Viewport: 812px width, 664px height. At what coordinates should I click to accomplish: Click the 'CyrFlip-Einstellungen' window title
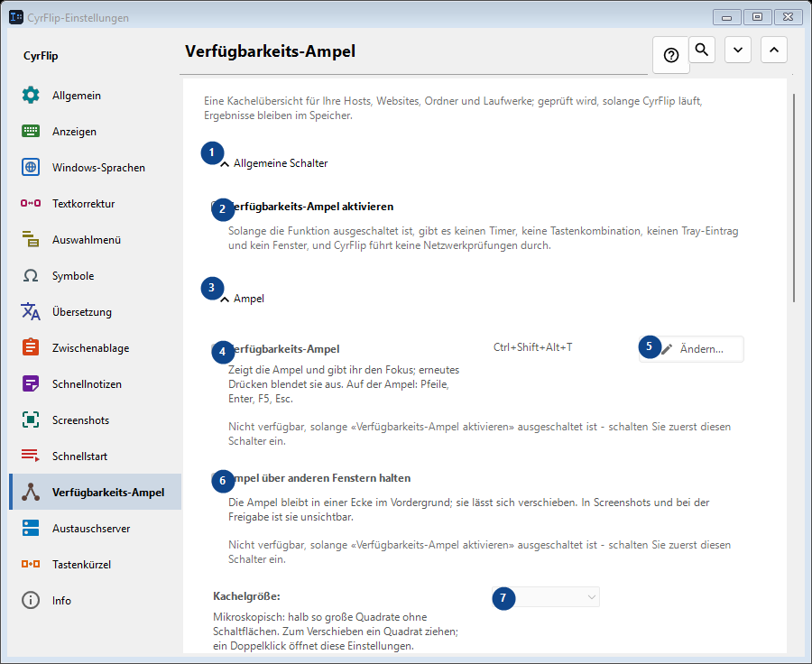[x=78, y=18]
